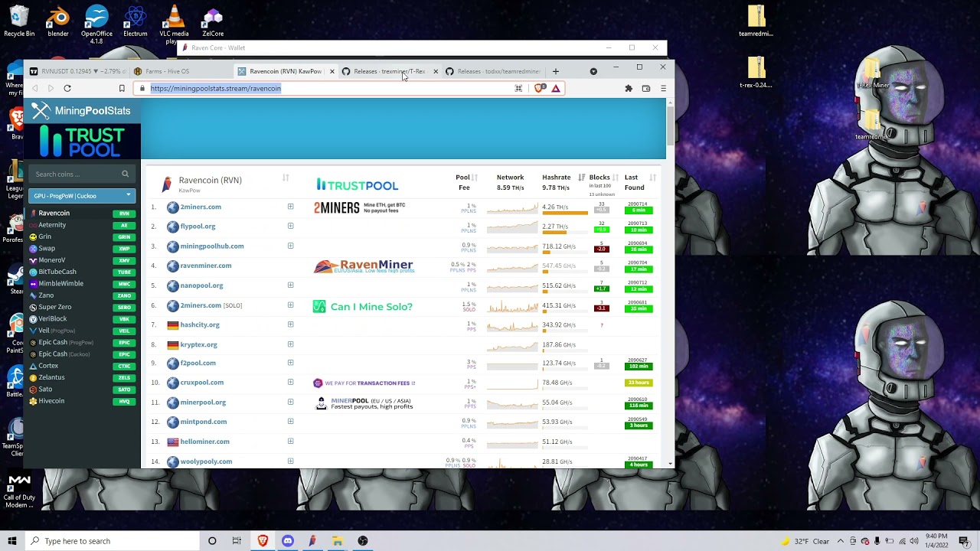This screenshot has width=980, height=551.
Task: Open the GPU - ProgPoW | Cuckoo dropdown
Action: pos(82,196)
